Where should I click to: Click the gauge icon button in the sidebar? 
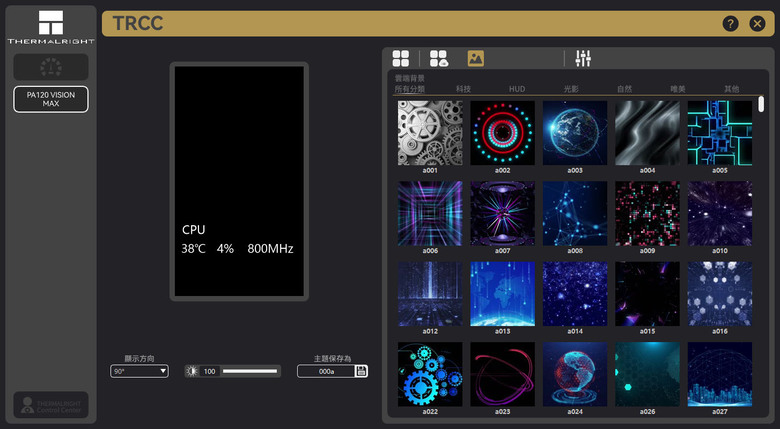[x=51, y=67]
